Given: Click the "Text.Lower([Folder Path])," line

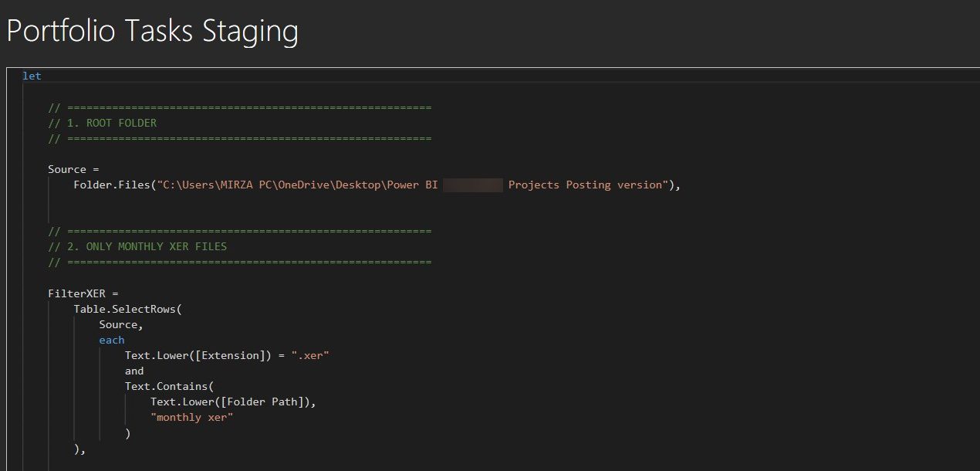Looking at the screenshot, I should [234, 402].
